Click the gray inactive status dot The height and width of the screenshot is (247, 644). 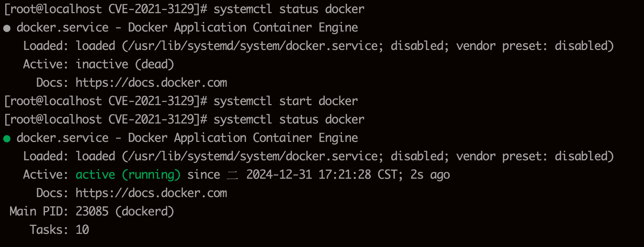tap(7, 29)
